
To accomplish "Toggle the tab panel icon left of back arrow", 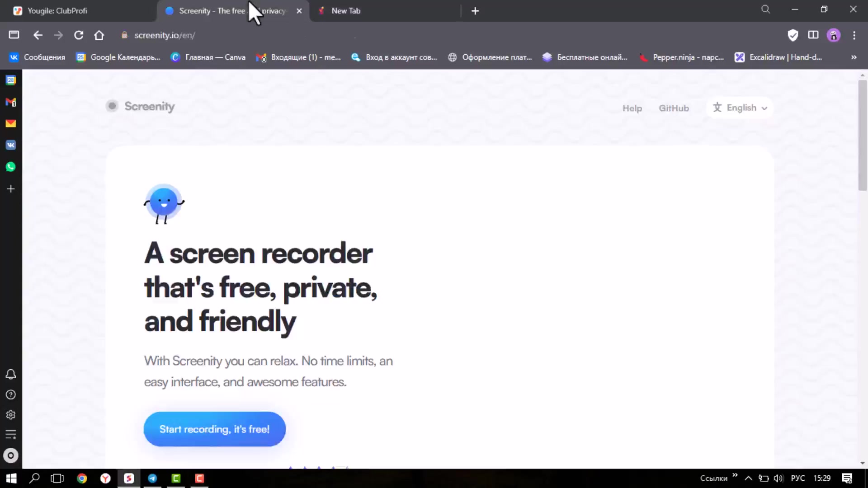I will 14,35.
